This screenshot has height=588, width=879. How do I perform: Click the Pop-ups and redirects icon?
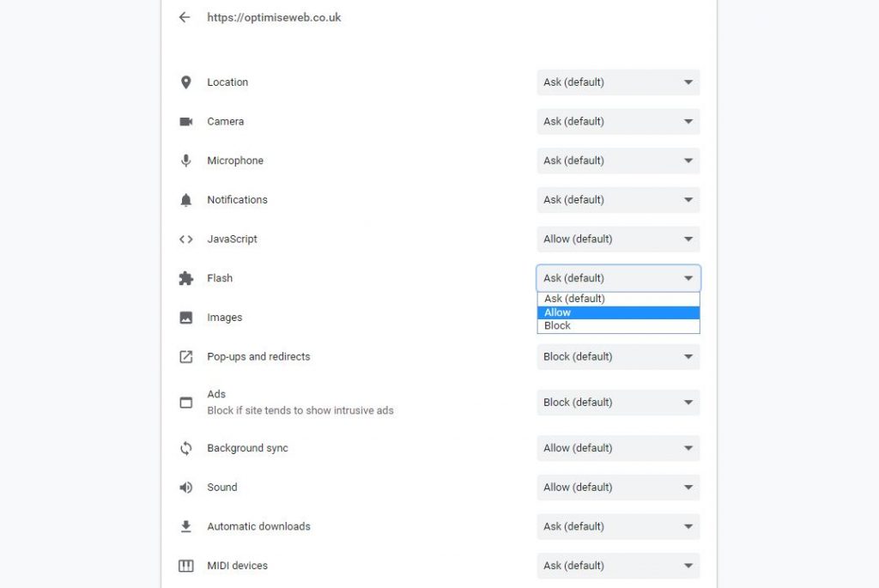click(x=186, y=357)
